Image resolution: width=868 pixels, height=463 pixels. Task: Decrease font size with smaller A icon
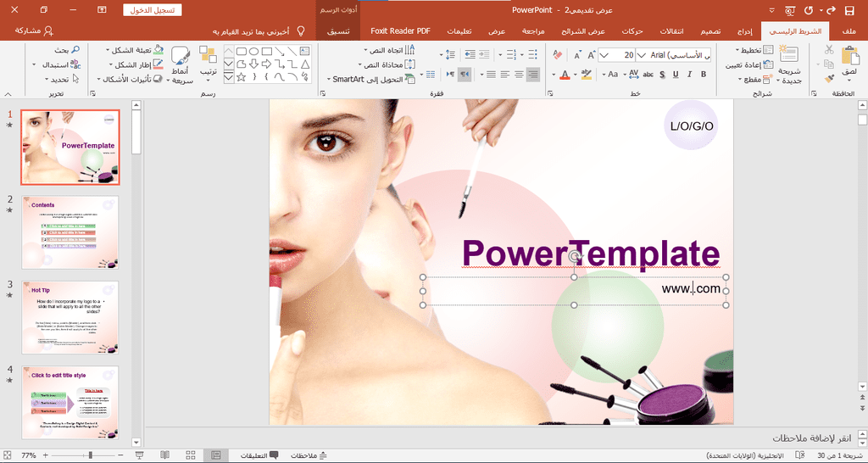click(x=577, y=55)
